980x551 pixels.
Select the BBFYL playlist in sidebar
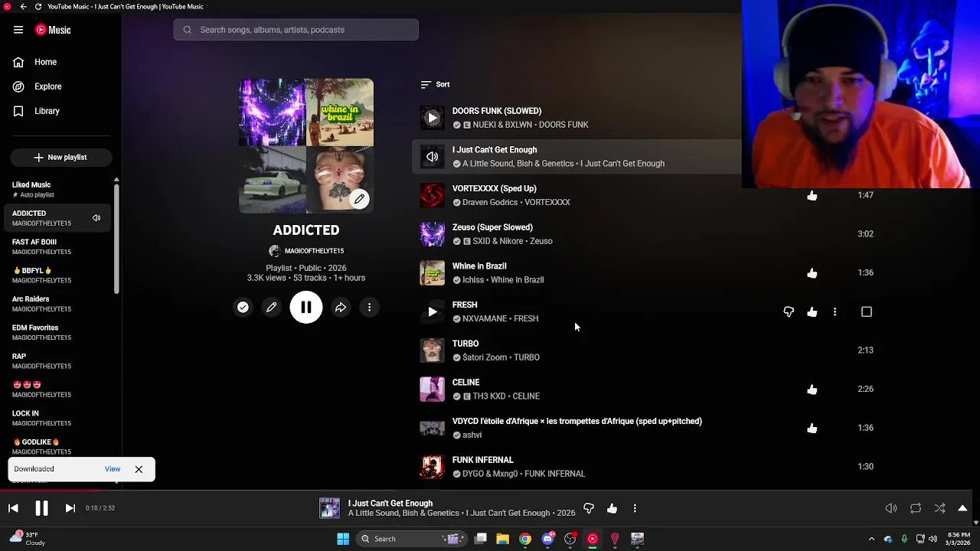coord(57,275)
